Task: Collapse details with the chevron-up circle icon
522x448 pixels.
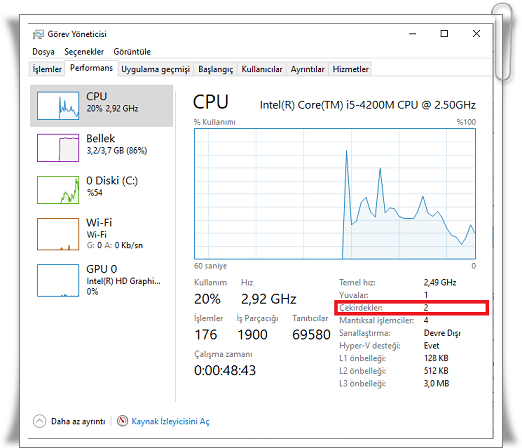Action: tap(39, 421)
